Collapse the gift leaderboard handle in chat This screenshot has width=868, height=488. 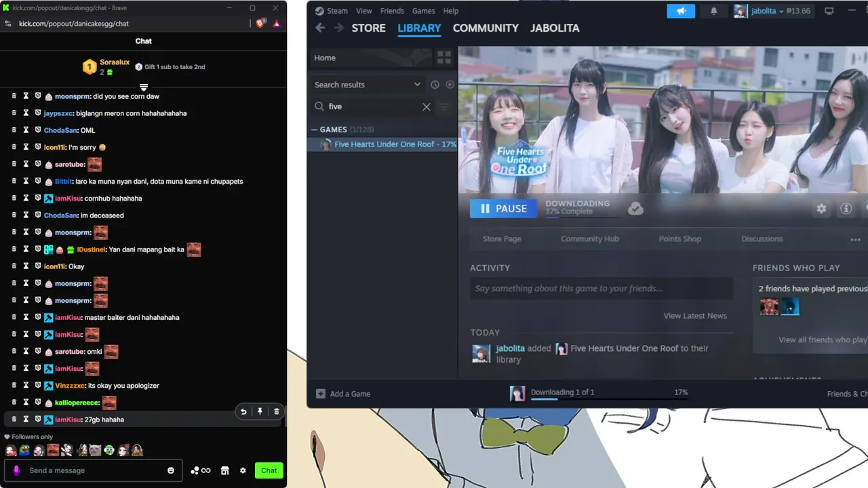pyautogui.click(x=144, y=87)
